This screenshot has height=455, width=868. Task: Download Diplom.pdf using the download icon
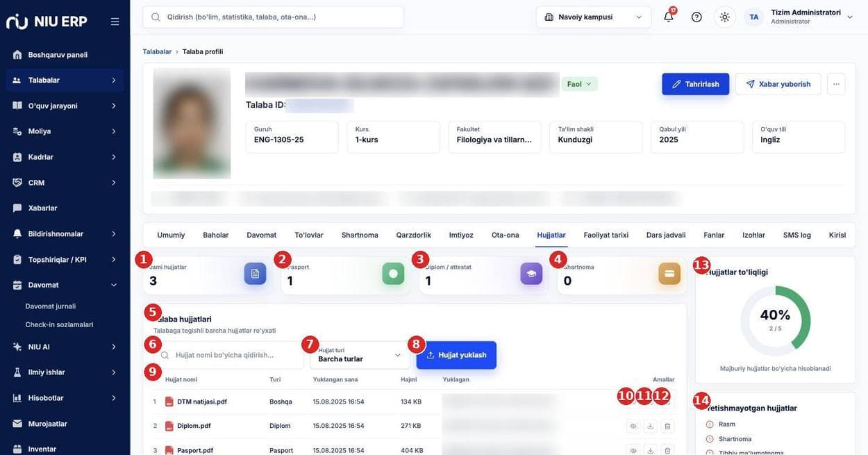point(651,426)
